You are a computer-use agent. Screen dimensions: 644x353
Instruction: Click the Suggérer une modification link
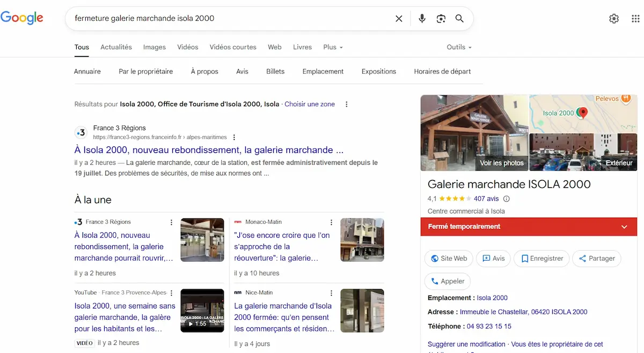pyautogui.click(x=466, y=344)
